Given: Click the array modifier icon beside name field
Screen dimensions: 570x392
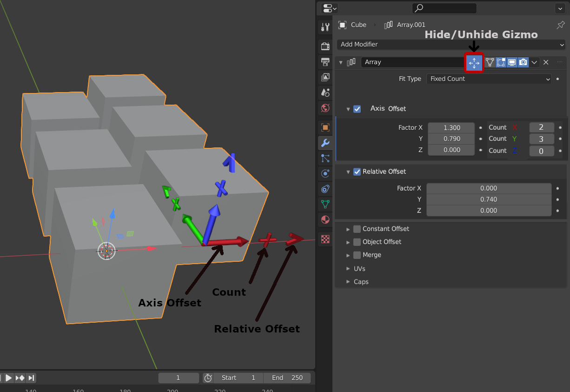Looking at the screenshot, I should pyautogui.click(x=352, y=62).
